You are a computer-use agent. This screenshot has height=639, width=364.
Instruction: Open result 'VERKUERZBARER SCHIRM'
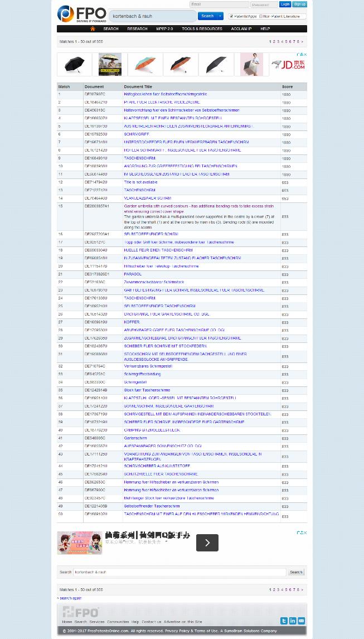click(148, 198)
